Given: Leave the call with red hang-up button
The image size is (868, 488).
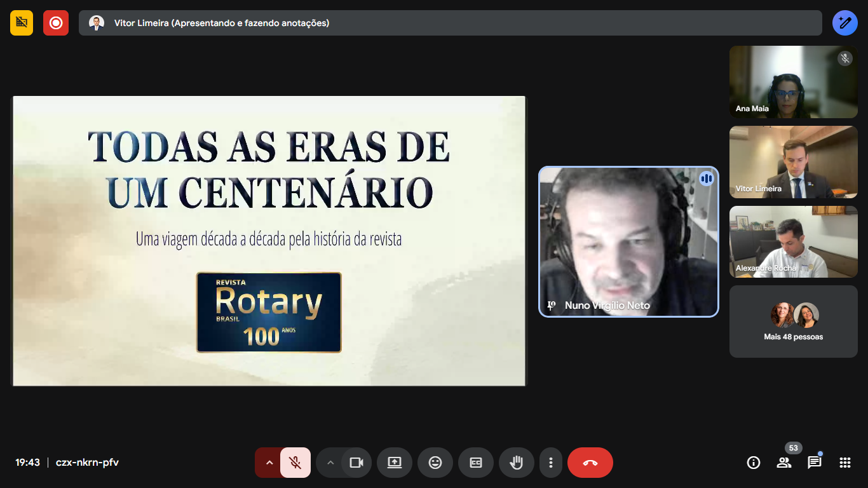Looking at the screenshot, I should [590, 463].
